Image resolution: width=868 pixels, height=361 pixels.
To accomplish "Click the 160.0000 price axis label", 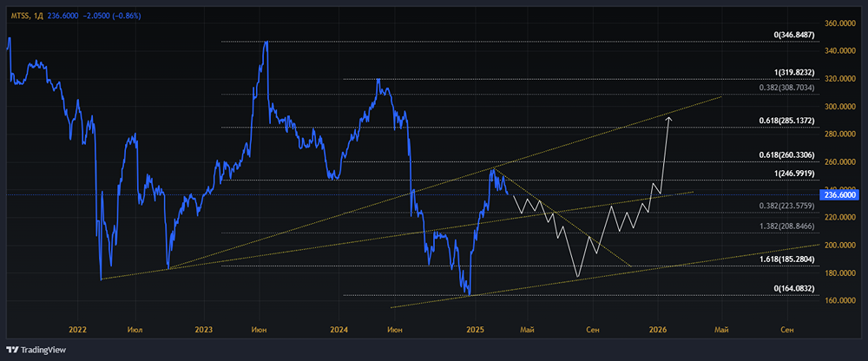I will [x=840, y=300].
